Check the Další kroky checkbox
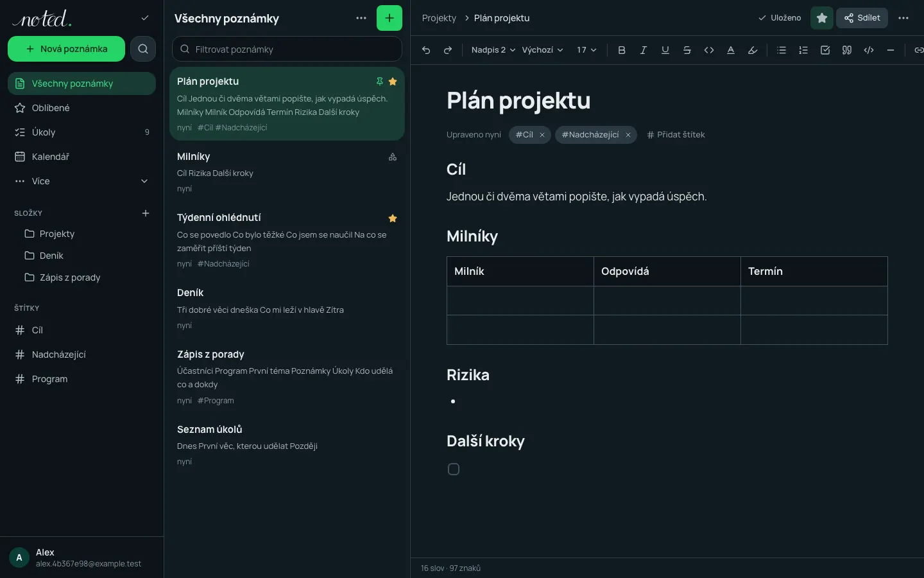924x578 pixels. point(454,469)
